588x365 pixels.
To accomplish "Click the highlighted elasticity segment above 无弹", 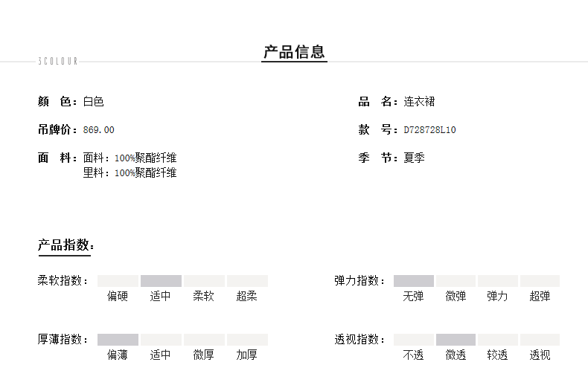I will coord(414,281).
